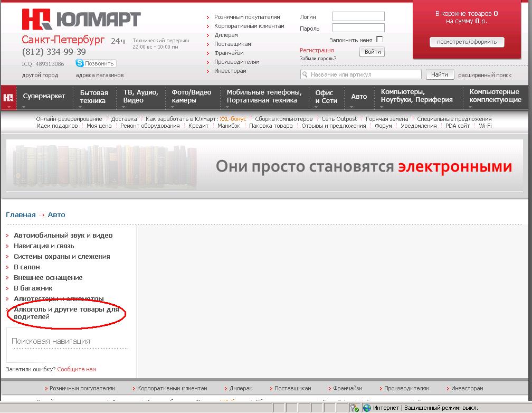Click the Internet globe icon in status bar
The height and width of the screenshot is (413, 532).
367,408
